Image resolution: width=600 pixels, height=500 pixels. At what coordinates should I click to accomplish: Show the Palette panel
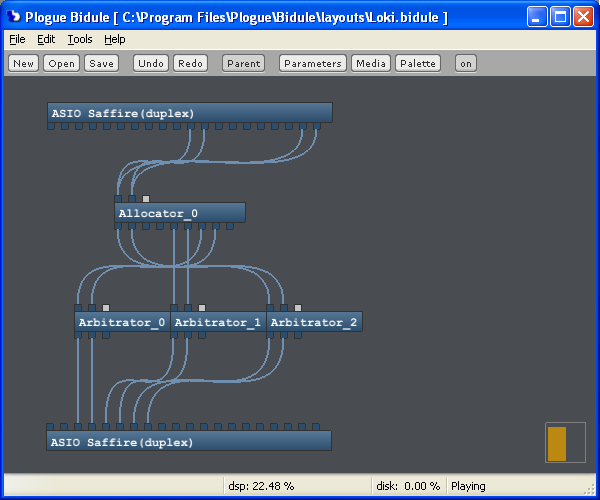click(x=418, y=64)
